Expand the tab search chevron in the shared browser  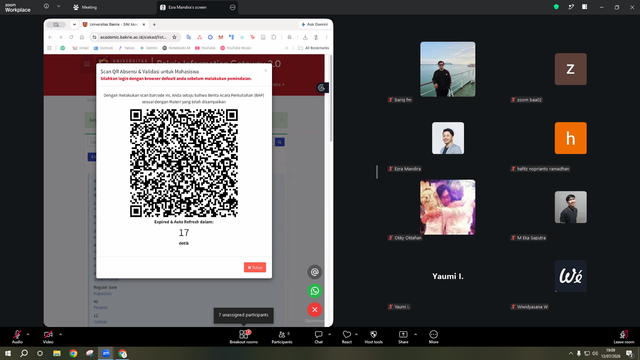tap(74, 24)
